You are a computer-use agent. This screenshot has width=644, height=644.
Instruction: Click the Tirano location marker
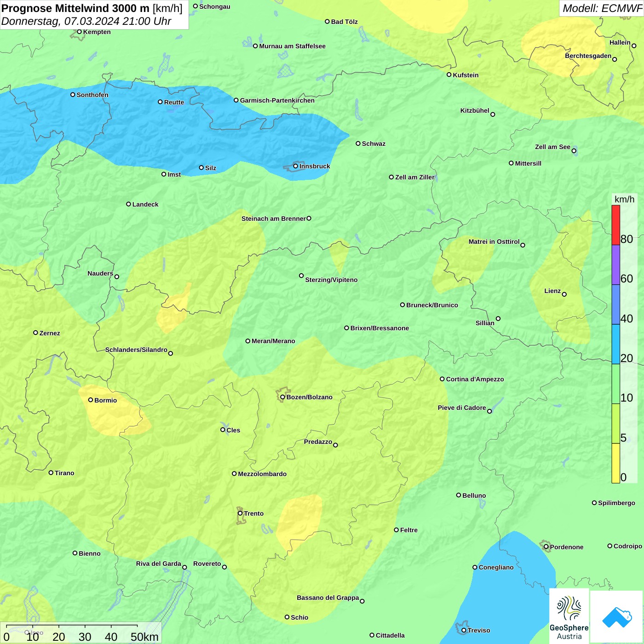51,472
